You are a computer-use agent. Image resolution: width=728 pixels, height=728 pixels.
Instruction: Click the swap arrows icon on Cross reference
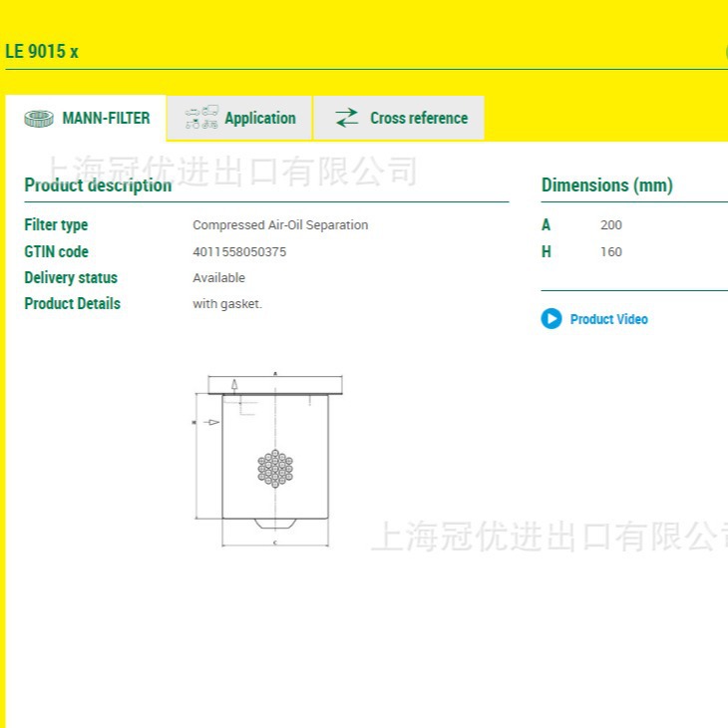(x=347, y=118)
